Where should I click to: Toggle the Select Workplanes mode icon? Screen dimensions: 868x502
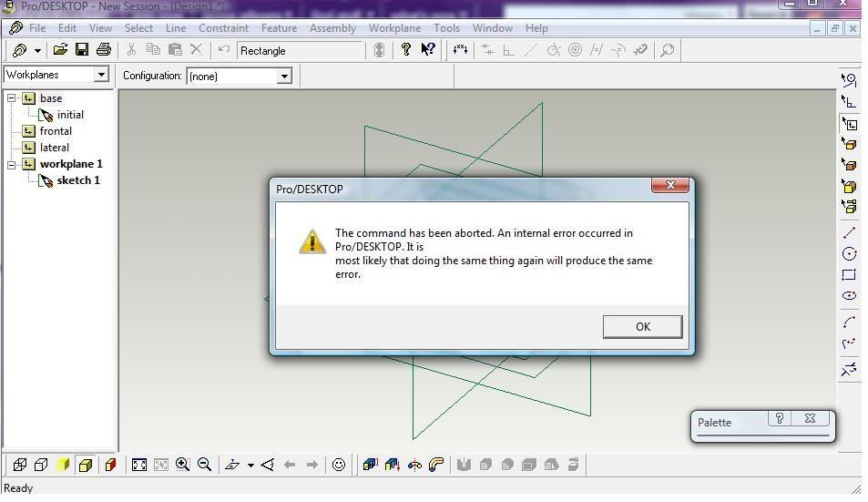(x=849, y=123)
